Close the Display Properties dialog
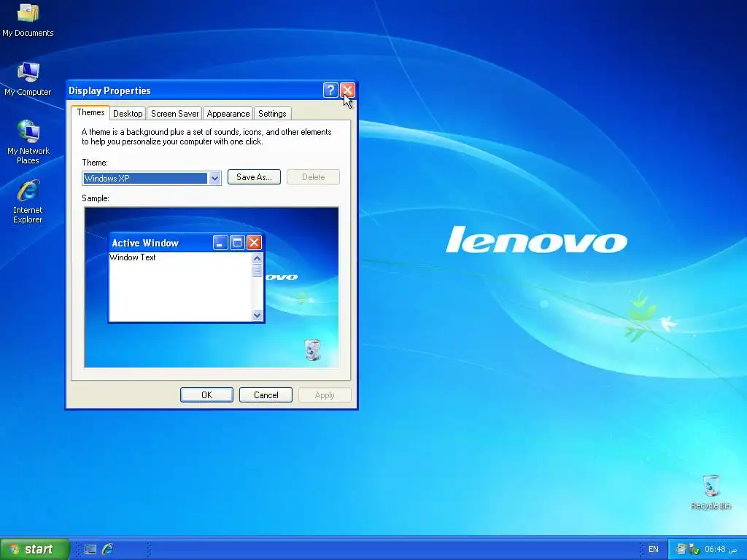 tap(347, 90)
